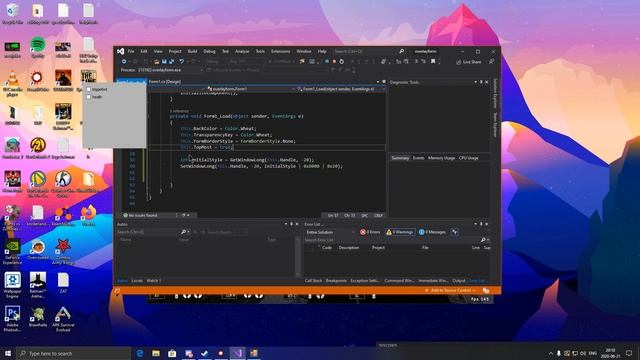Click the Visual Studio search box
Image resolution: width=640 pixels, height=360 pixels.
click(369, 51)
